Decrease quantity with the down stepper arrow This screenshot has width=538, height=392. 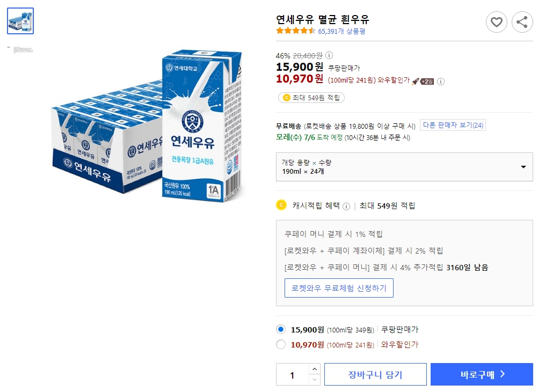coord(314,380)
